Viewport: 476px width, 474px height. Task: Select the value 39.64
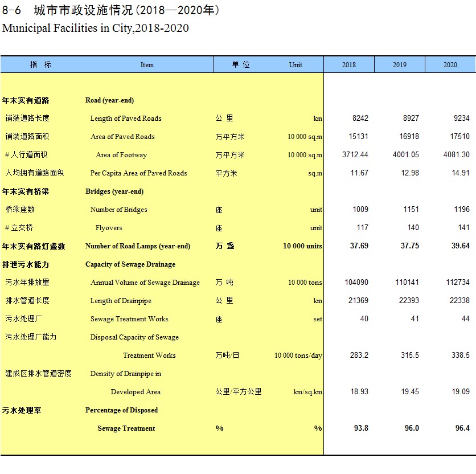461,246
